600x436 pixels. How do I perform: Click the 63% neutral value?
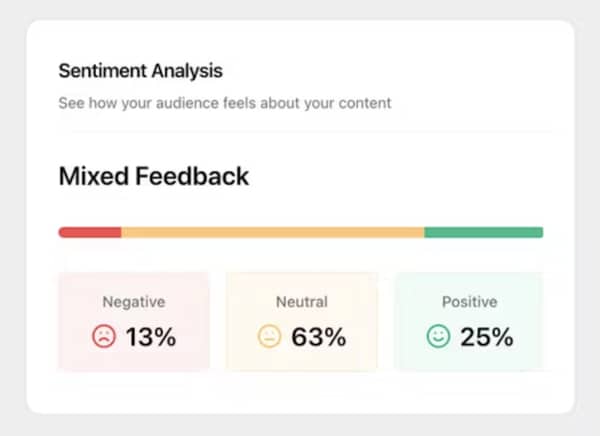pyautogui.click(x=319, y=337)
